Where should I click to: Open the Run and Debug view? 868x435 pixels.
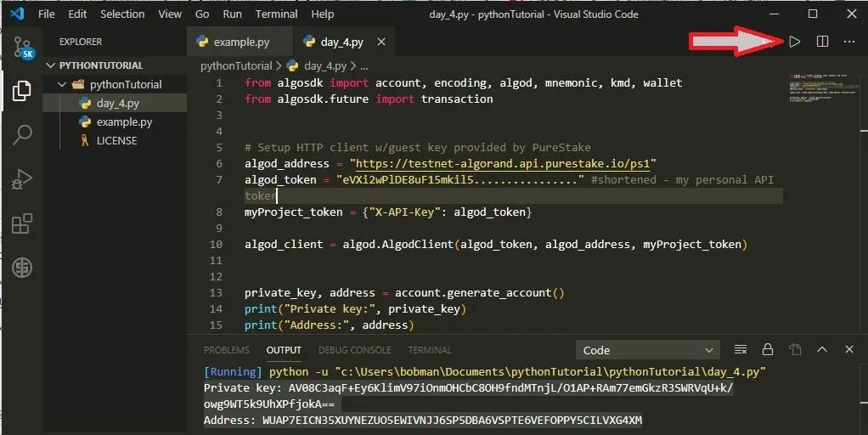pyautogui.click(x=21, y=179)
